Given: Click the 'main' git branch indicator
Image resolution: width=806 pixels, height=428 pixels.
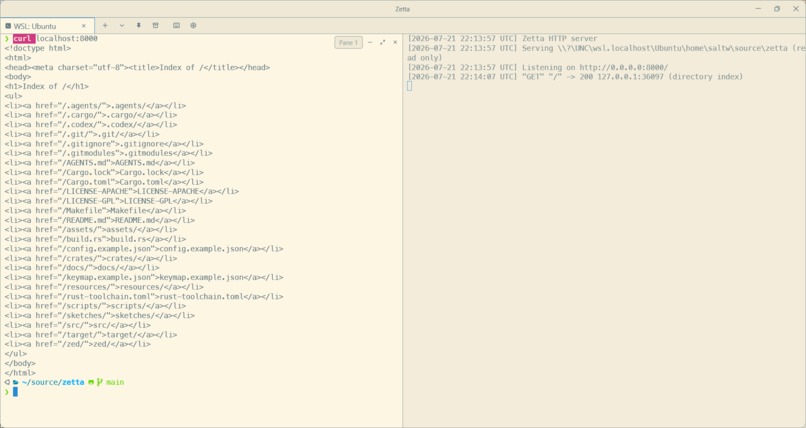Looking at the screenshot, I should [x=115, y=382].
